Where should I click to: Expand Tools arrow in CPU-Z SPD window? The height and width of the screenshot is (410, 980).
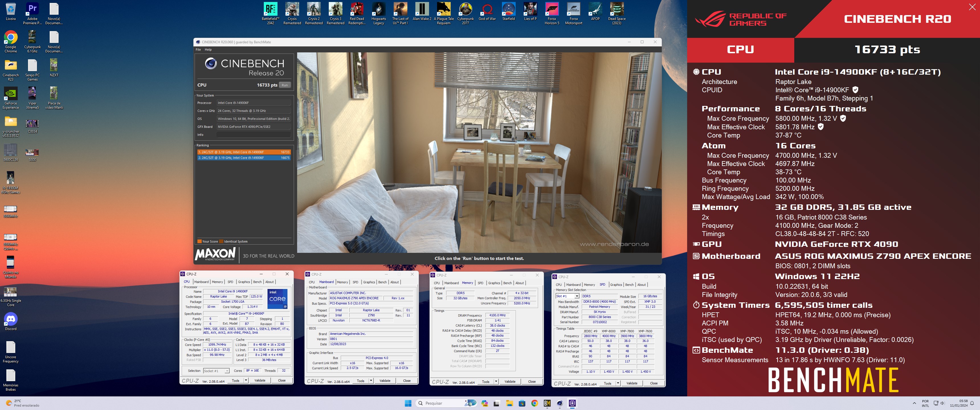[x=618, y=383]
